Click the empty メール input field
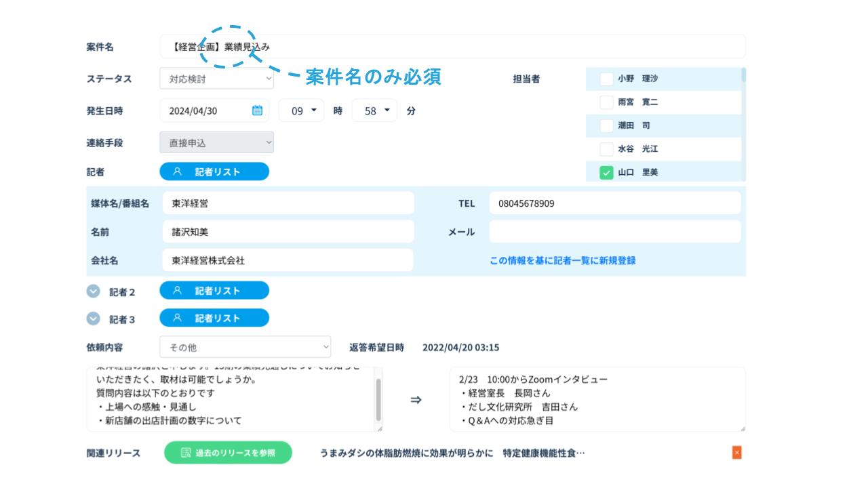This screenshot has width=868, height=488. point(614,232)
